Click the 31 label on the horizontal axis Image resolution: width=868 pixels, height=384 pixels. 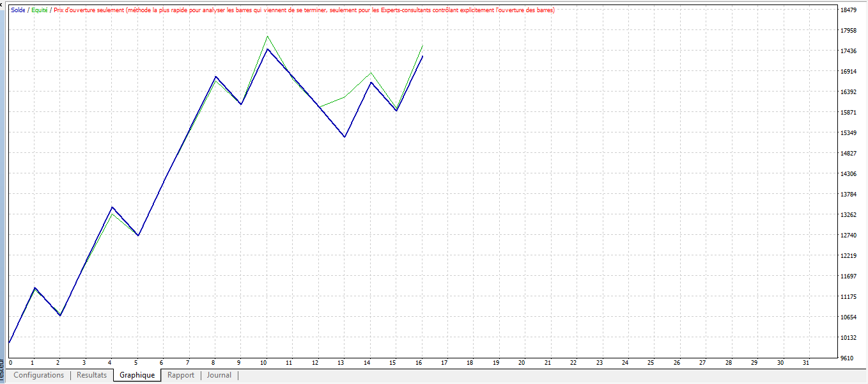806,363
